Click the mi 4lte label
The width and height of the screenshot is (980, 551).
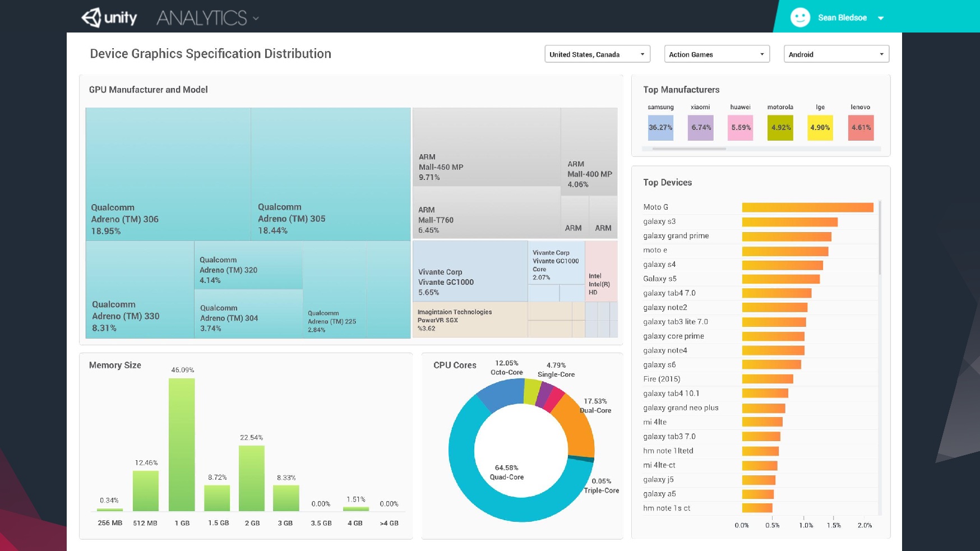655,422
